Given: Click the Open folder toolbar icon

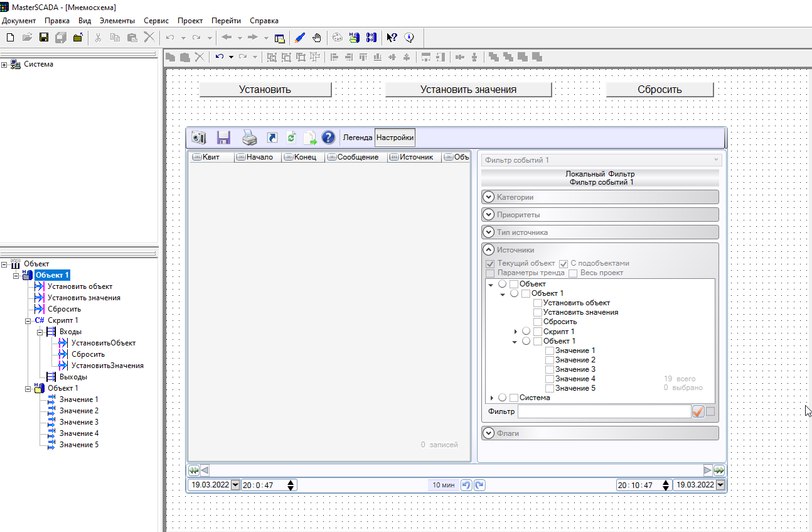Looking at the screenshot, I should (27, 38).
